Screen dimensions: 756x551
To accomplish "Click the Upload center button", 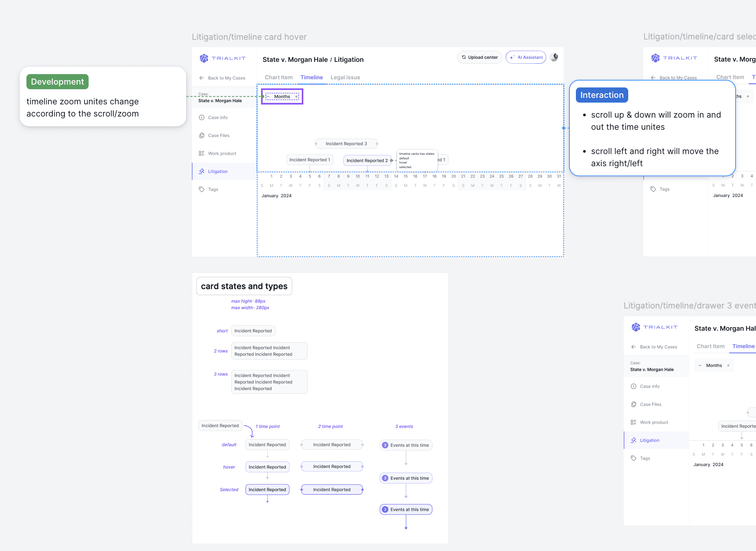I will click(480, 57).
